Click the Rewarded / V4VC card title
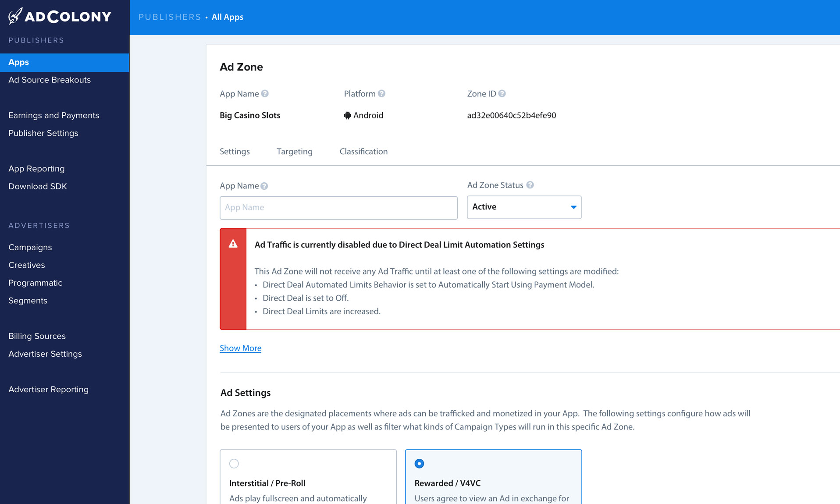This screenshot has height=504, width=840. tap(447, 483)
